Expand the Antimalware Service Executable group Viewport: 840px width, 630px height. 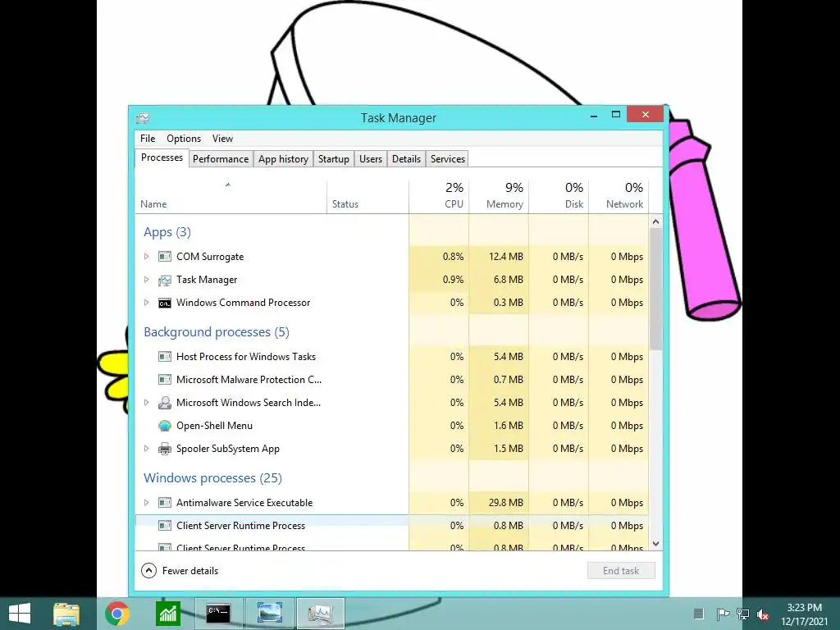pos(146,503)
